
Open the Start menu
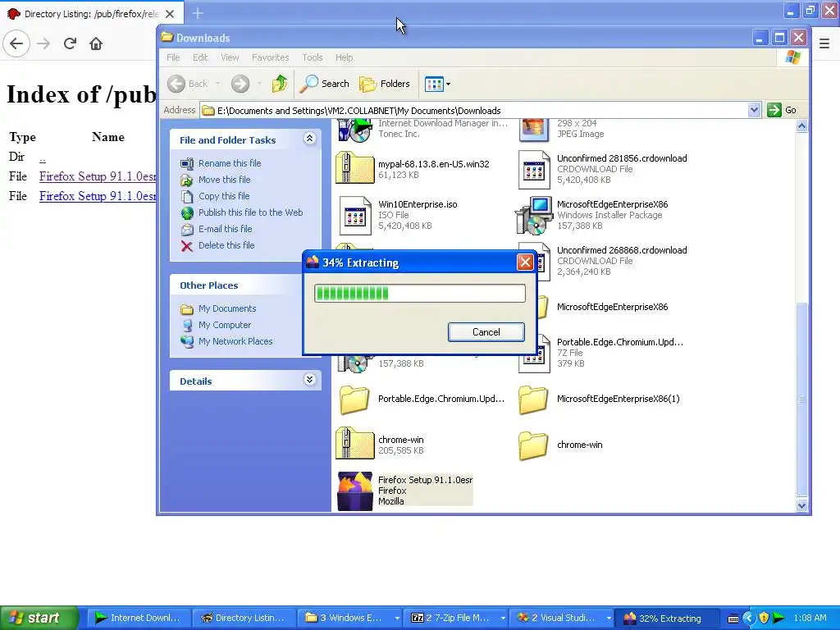pos(39,618)
